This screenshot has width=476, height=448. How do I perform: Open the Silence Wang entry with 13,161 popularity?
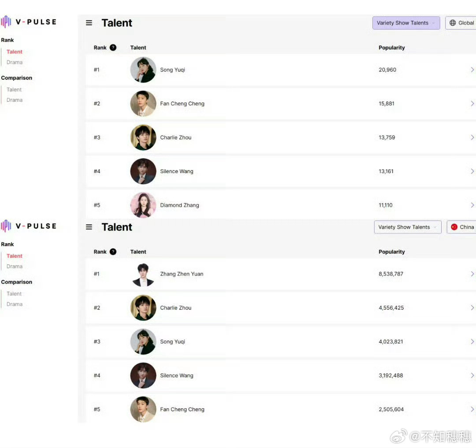pos(281,171)
